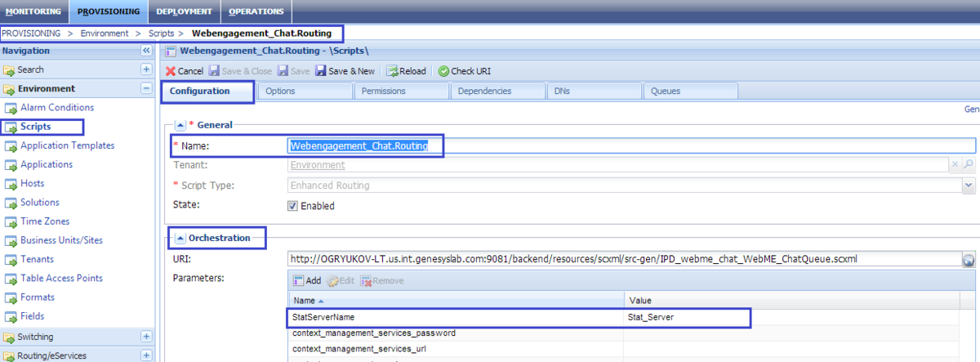
Task: Click the Check URI button
Action: pyautogui.click(x=465, y=71)
